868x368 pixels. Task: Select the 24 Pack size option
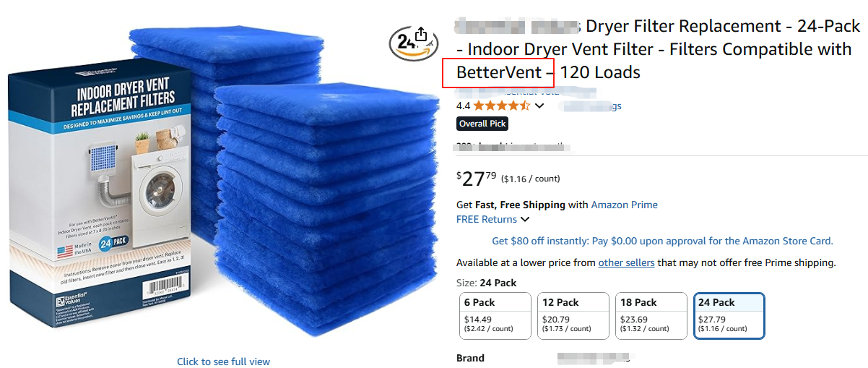729,315
